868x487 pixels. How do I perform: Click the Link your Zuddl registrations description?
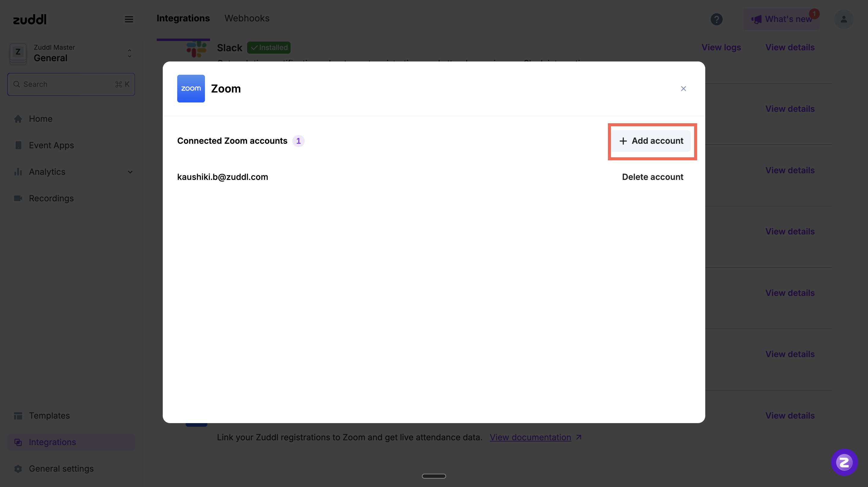click(x=349, y=438)
